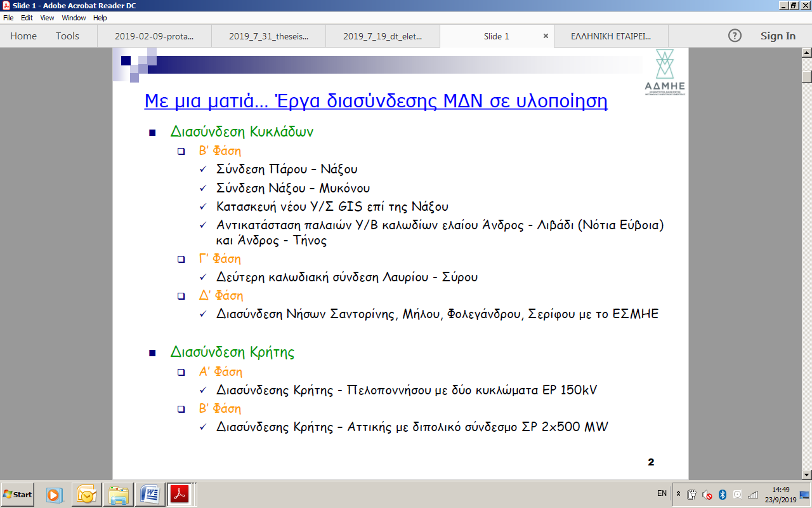The height and width of the screenshot is (508, 812).
Task: Click the scroll down arrow of the document
Action: (807, 474)
